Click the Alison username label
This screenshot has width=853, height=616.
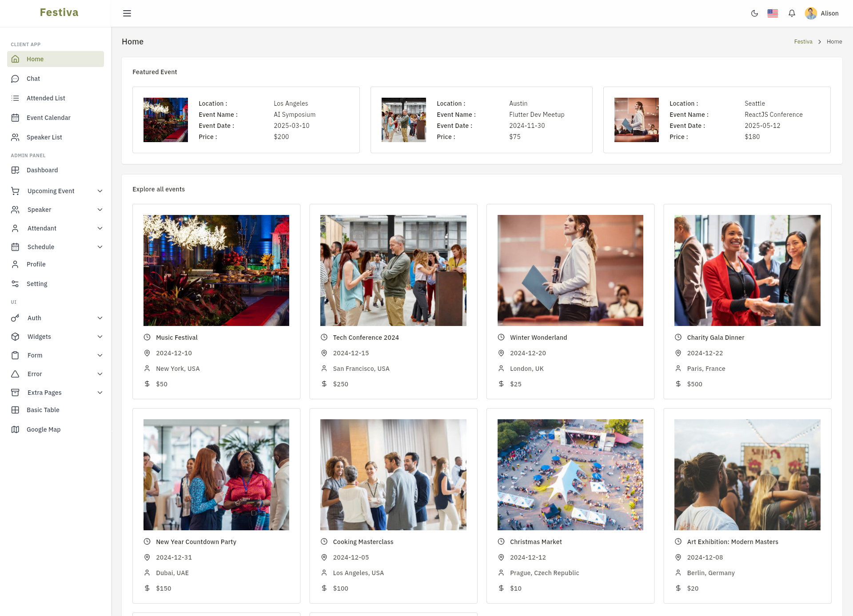click(x=829, y=13)
